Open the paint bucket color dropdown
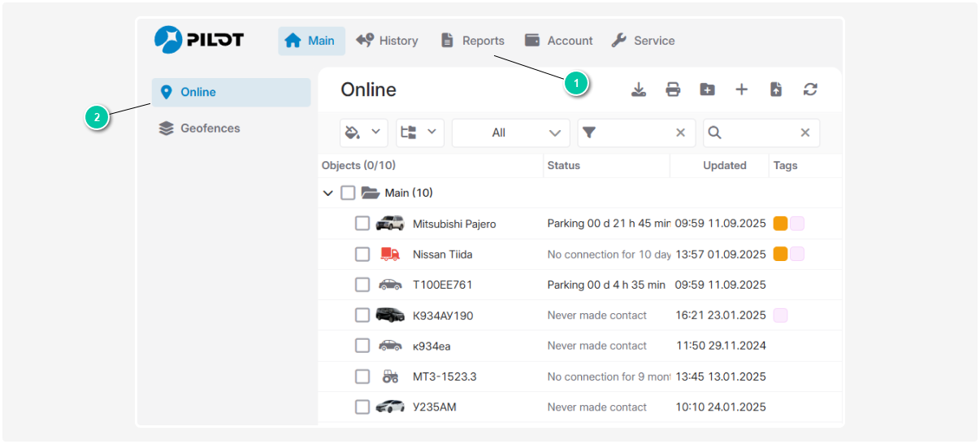This screenshot has height=444, width=980. pyautogui.click(x=362, y=133)
